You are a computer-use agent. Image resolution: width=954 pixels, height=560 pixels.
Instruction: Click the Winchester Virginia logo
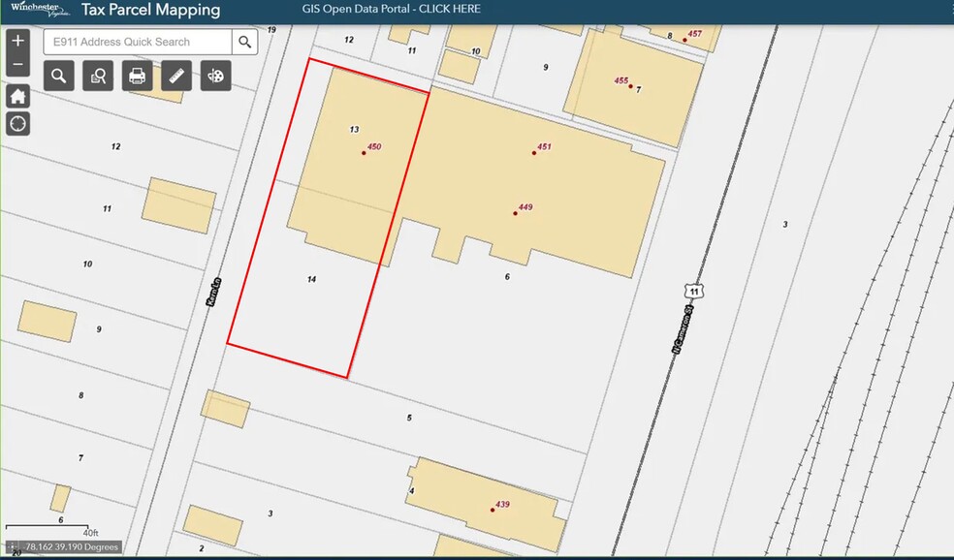41,10
